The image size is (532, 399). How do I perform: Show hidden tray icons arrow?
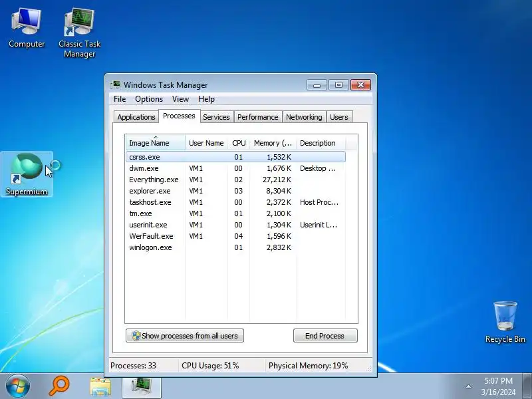[468, 386]
